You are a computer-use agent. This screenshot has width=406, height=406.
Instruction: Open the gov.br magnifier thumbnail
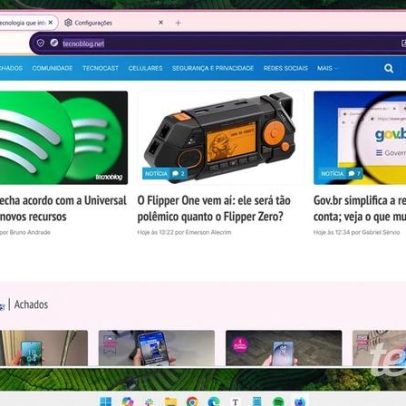[360, 137]
